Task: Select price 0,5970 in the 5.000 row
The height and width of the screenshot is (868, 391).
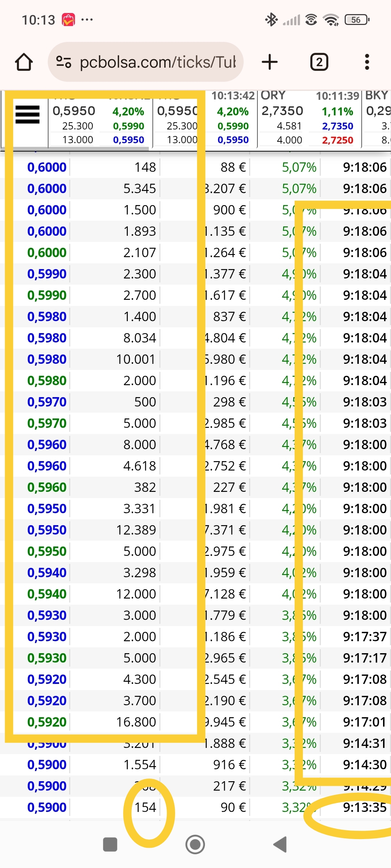Action: coord(47,423)
